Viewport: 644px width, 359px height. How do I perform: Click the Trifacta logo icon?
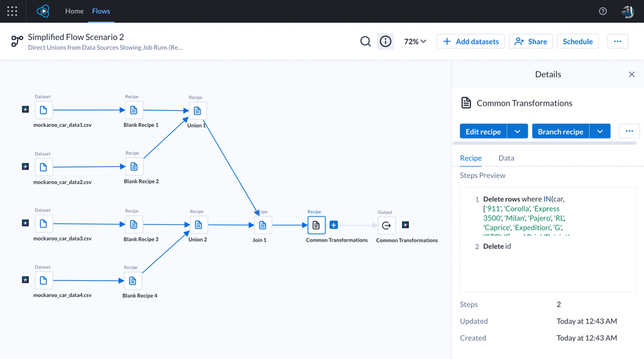tap(43, 11)
